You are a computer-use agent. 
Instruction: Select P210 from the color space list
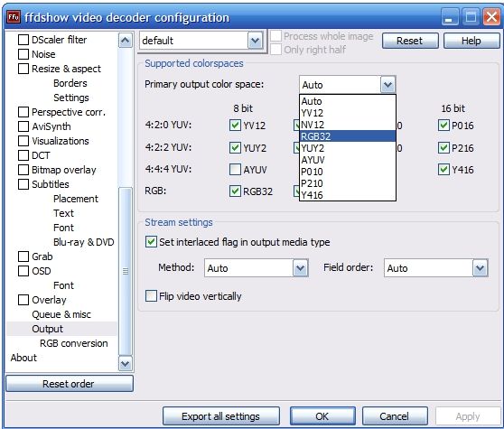pos(348,183)
